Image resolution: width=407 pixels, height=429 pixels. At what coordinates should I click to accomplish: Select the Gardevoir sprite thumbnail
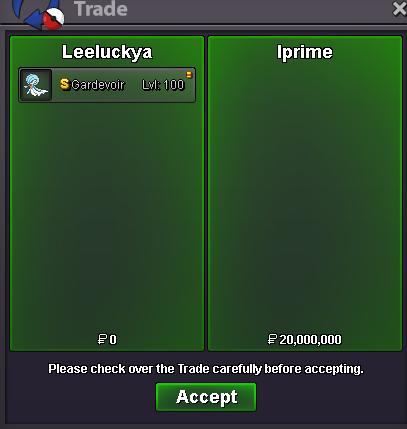pos(36,85)
